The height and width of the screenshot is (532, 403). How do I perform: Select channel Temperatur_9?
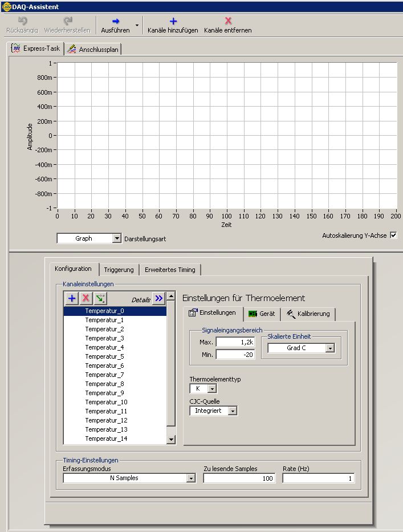115,393
